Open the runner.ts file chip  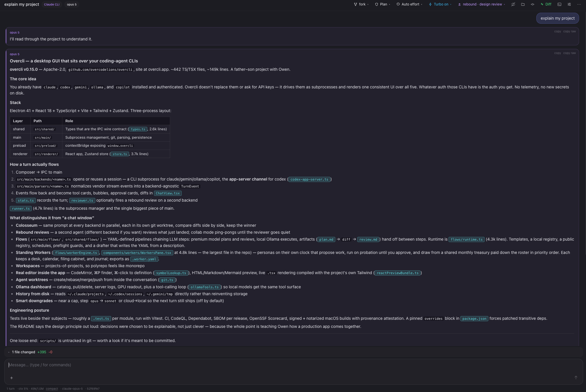click(21, 209)
